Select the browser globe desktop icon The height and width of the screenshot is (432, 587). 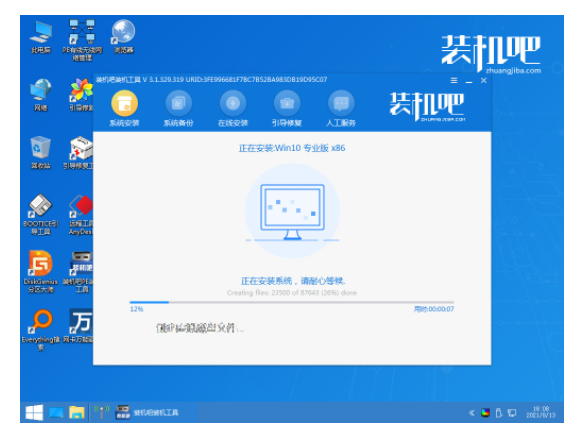pos(124,37)
